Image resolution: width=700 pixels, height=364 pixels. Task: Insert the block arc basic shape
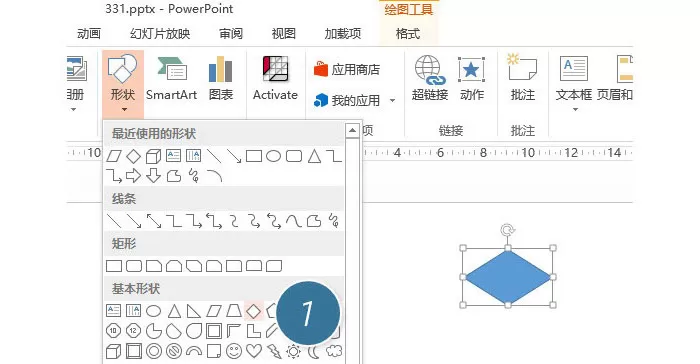pyautogui.click(x=194, y=351)
